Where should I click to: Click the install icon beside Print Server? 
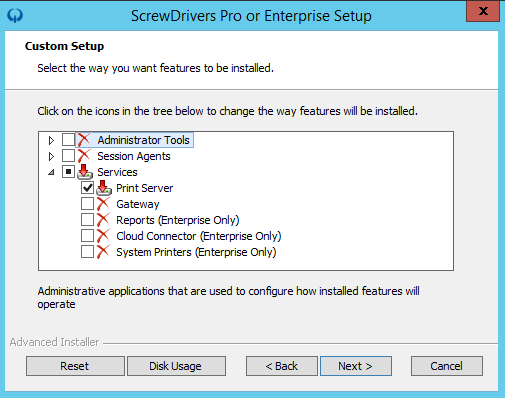click(104, 188)
